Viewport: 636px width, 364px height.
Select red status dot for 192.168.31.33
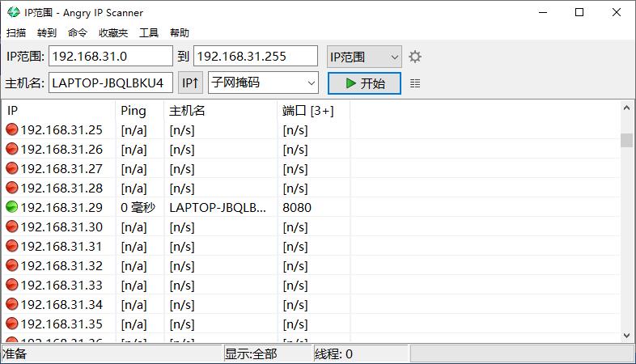pyautogui.click(x=12, y=285)
